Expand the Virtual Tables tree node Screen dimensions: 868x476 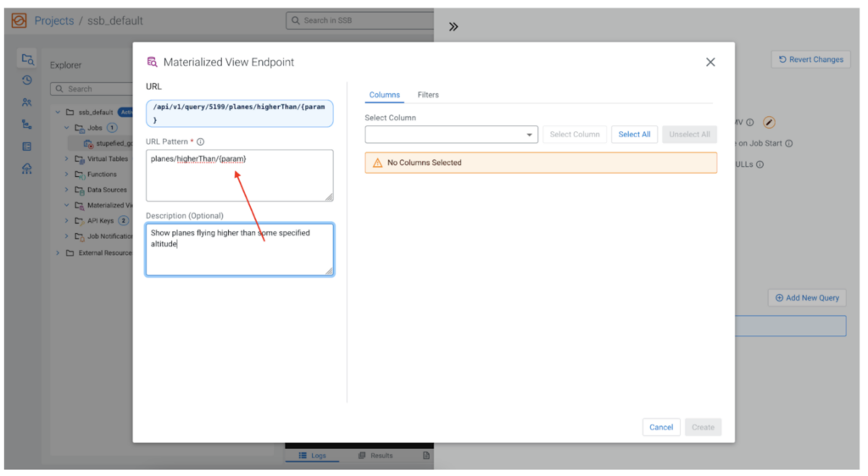[x=67, y=159]
